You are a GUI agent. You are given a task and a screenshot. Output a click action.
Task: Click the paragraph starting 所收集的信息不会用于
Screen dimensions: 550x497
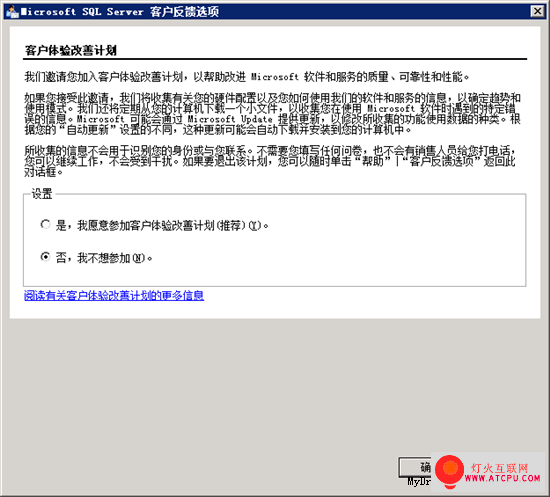click(x=270, y=161)
